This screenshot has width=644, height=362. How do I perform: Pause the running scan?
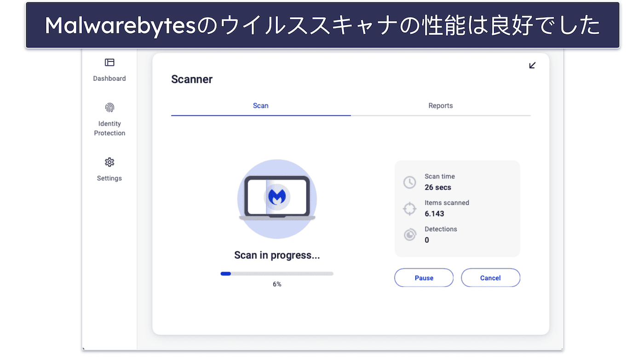click(424, 278)
